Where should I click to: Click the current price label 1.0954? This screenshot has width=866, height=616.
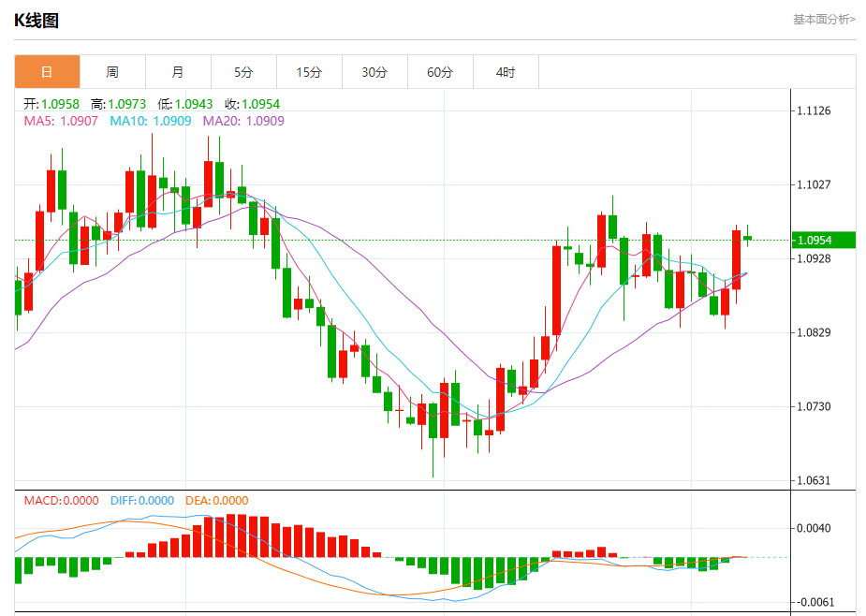coord(824,241)
